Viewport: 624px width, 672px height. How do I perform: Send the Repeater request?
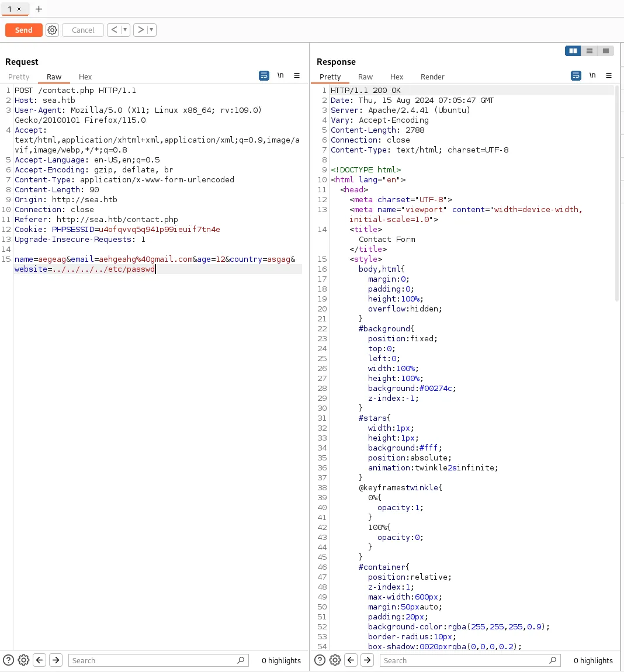coord(23,30)
